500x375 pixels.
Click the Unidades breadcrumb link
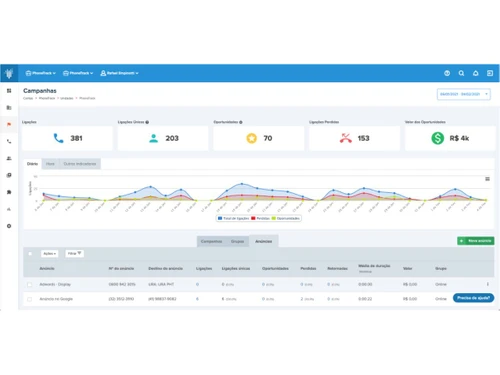click(x=67, y=98)
